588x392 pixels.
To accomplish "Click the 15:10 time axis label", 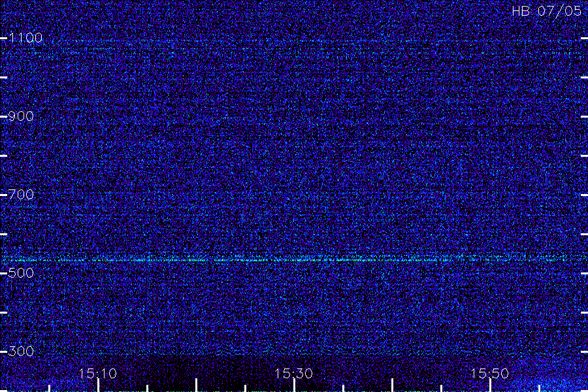I will (x=97, y=374).
